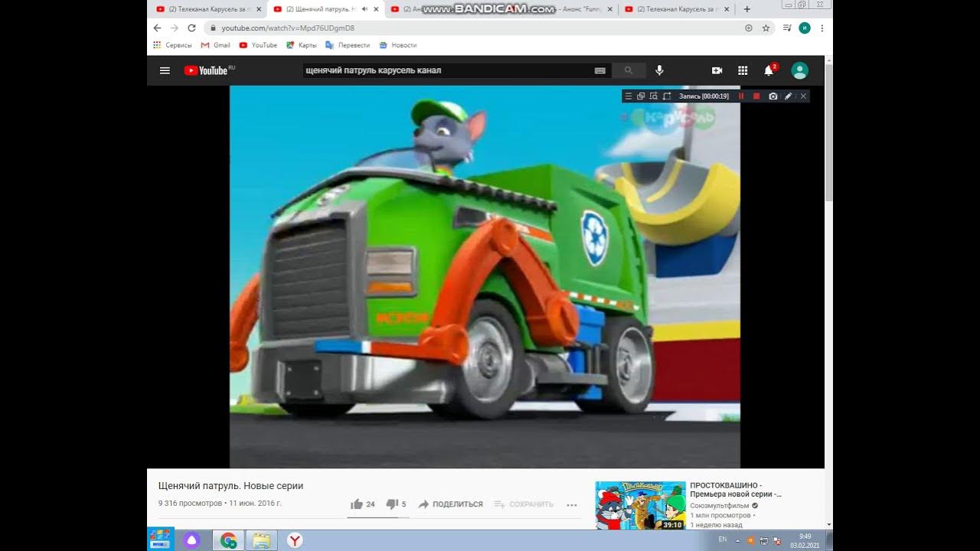Switch to the Chrome taskbar icon
Image resolution: width=980 pixels, height=551 pixels.
(228, 540)
